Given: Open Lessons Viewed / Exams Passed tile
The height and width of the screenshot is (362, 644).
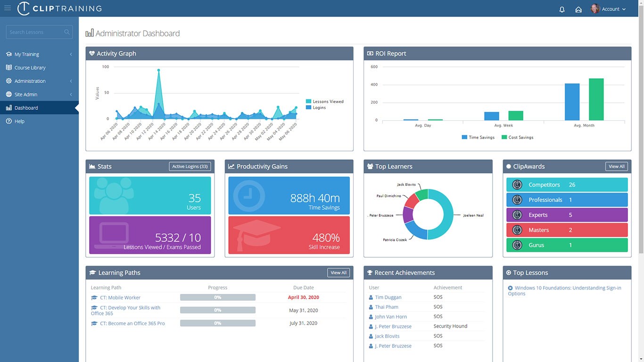Looking at the screenshot, I should pos(150,235).
